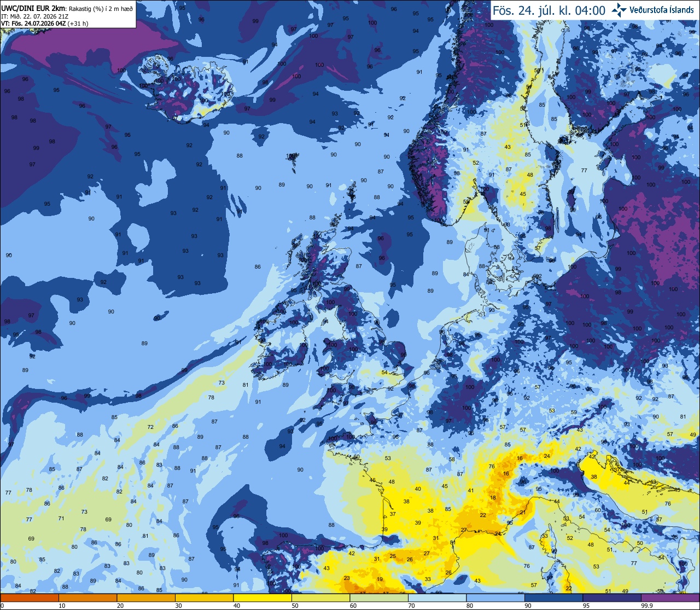This screenshot has height=610, width=700.
Task: Select the purple 99.9 legend swatch
Action: (670, 597)
